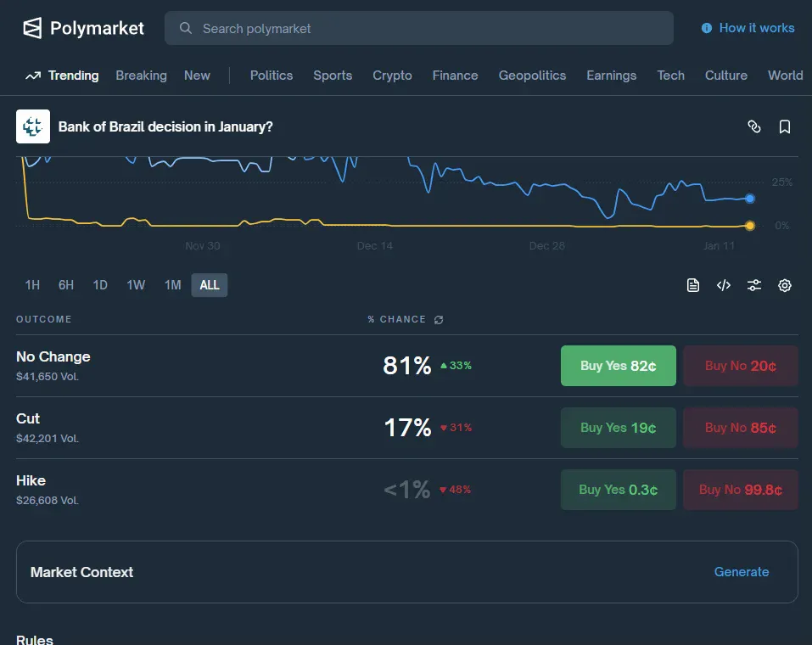This screenshot has height=645, width=812.
Task: Select the 1M time range
Action: (172, 285)
